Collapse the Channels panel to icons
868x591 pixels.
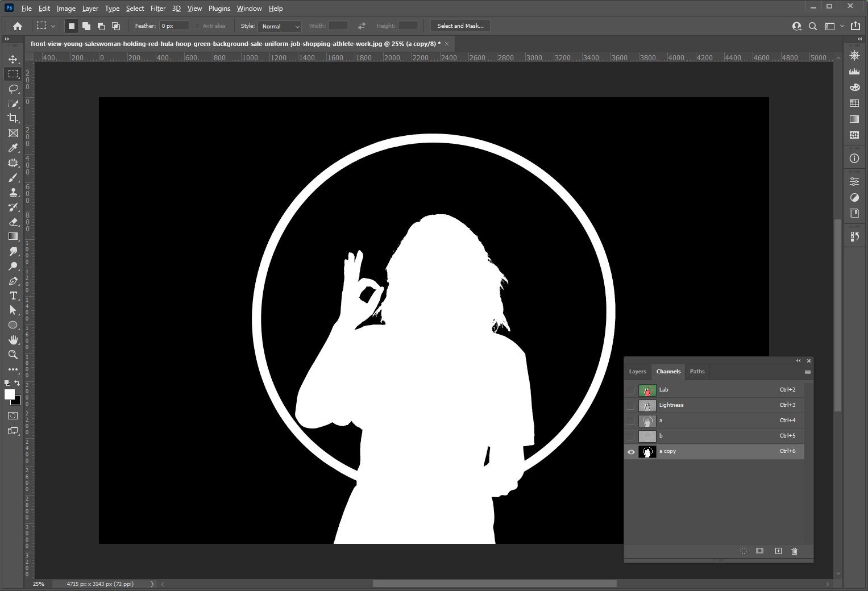(798, 361)
